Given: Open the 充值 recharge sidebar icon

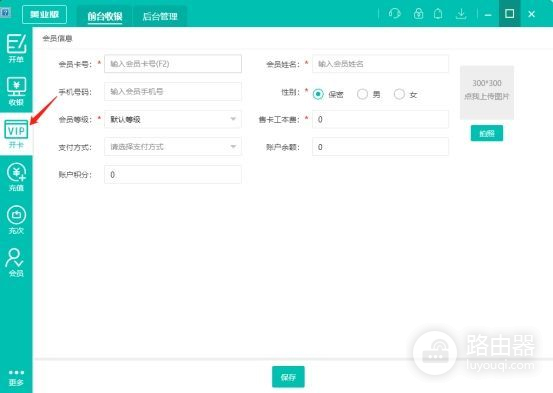Looking at the screenshot, I should (16, 177).
